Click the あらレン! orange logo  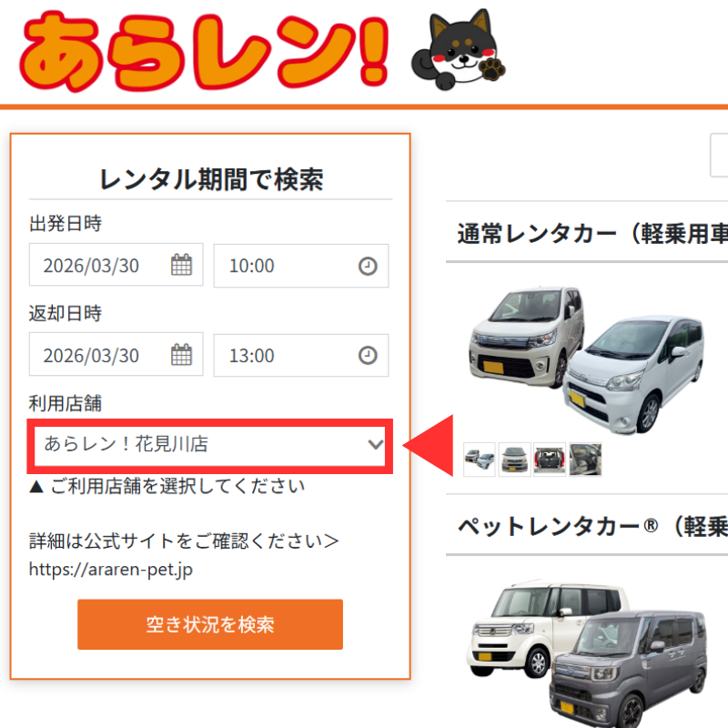click(x=204, y=51)
